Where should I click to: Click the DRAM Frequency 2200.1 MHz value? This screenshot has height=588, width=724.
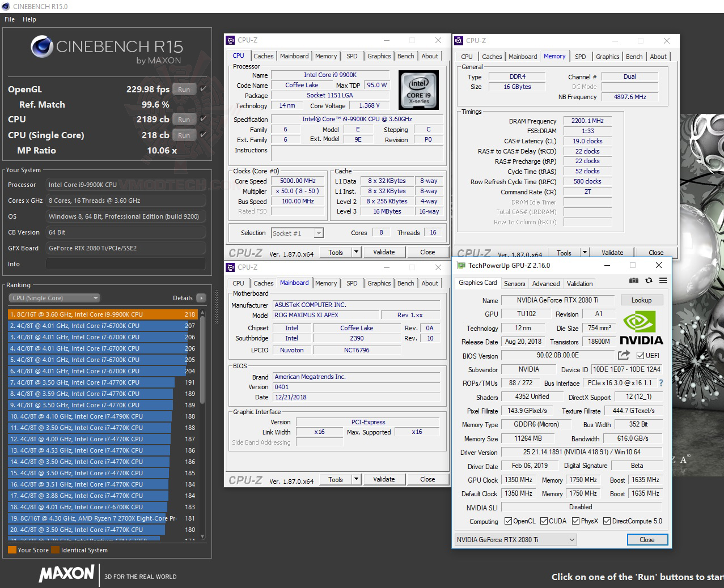tap(587, 121)
